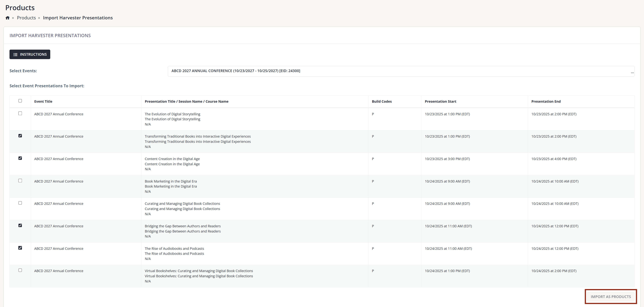Click the home icon in the breadcrumb
The image size is (644, 307).
[7, 17]
